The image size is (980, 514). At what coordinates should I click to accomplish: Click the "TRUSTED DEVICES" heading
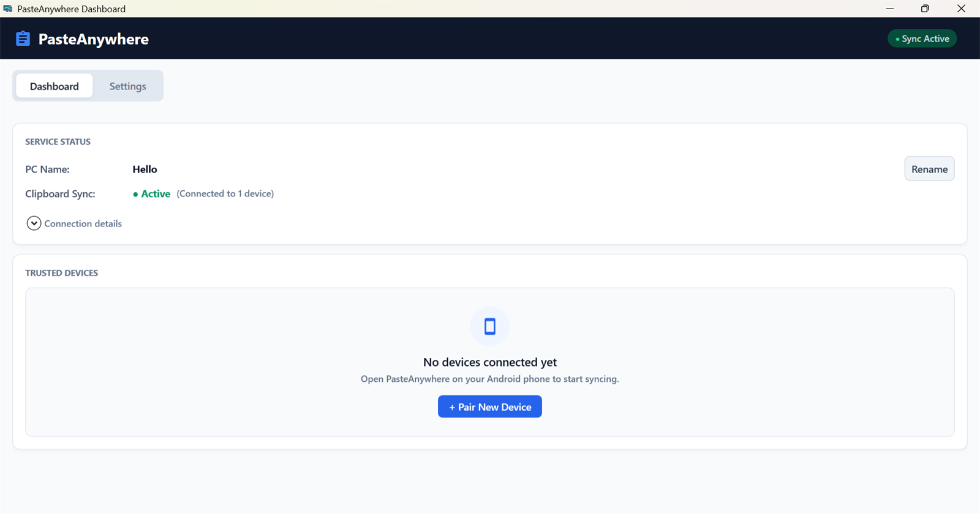tap(61, 273)
